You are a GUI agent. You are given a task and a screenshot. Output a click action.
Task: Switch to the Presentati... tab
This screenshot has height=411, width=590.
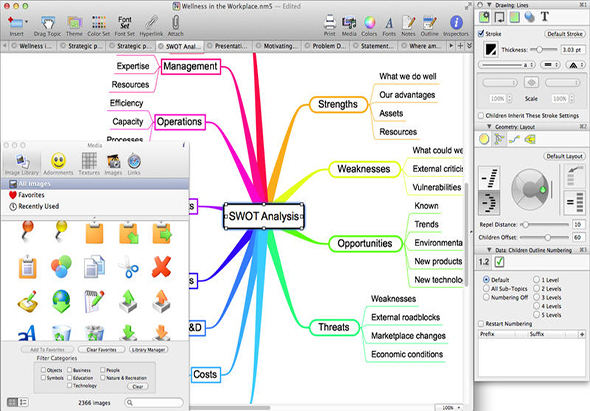pos(227,46)
